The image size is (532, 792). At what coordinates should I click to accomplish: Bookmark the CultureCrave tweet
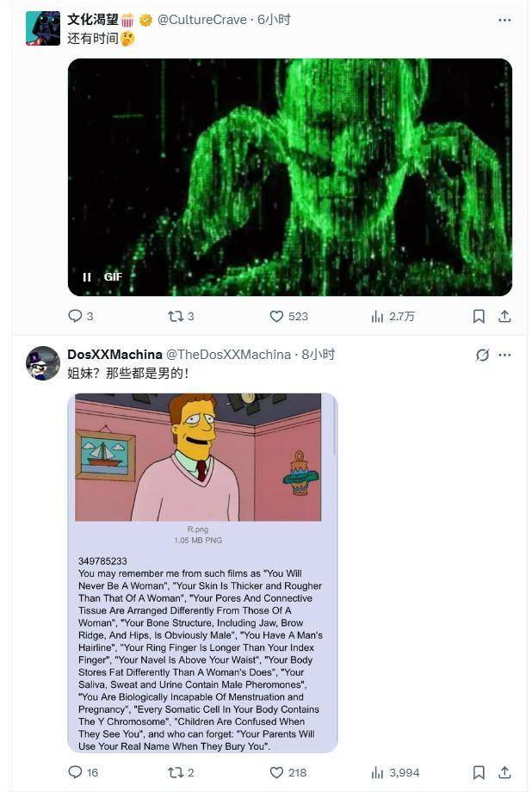(x=479, y=316)
